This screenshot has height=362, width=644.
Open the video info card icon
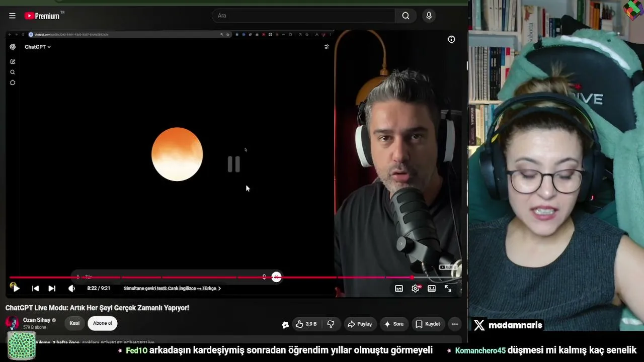451,39
